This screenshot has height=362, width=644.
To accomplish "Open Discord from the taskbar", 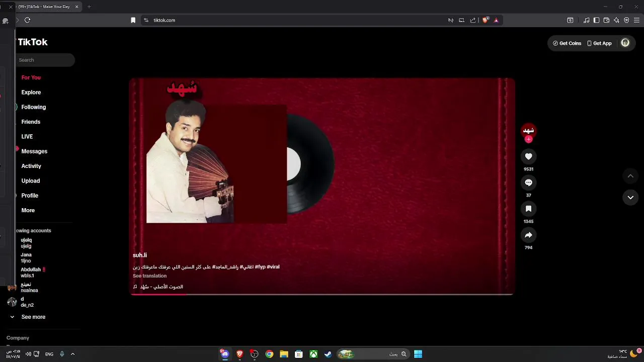I will tap(225, 354).
